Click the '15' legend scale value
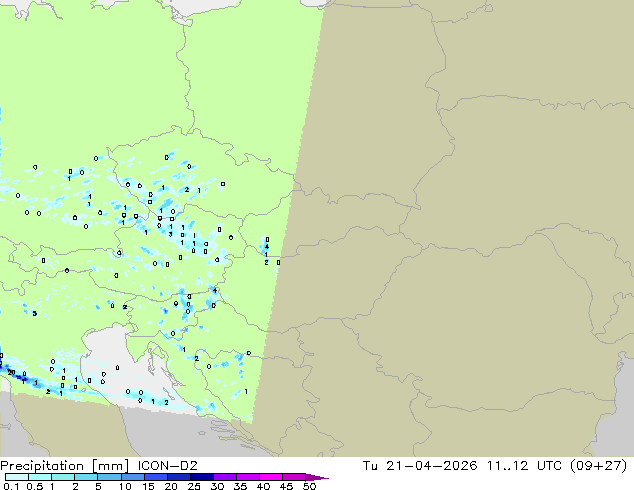 coord(148,486)
